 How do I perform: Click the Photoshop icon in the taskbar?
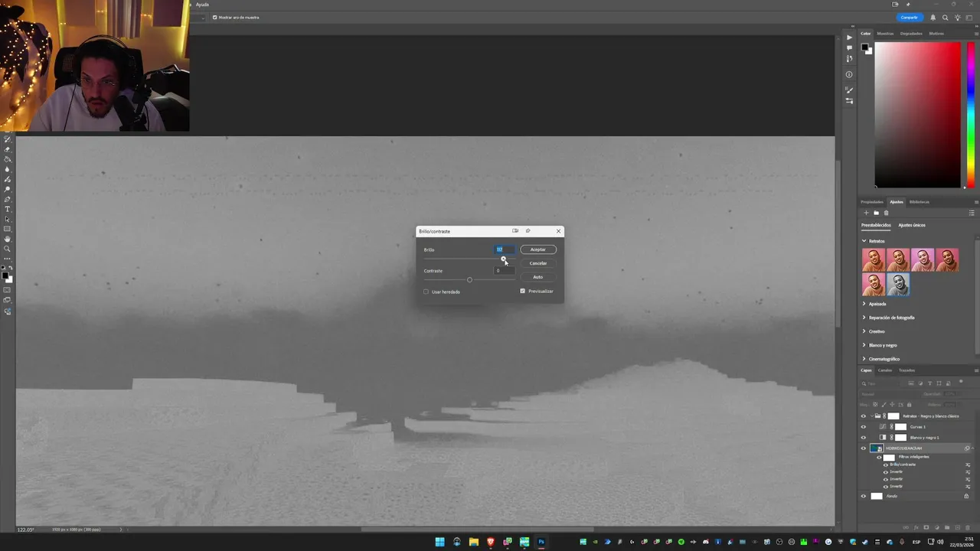click(x=541, y=542)
